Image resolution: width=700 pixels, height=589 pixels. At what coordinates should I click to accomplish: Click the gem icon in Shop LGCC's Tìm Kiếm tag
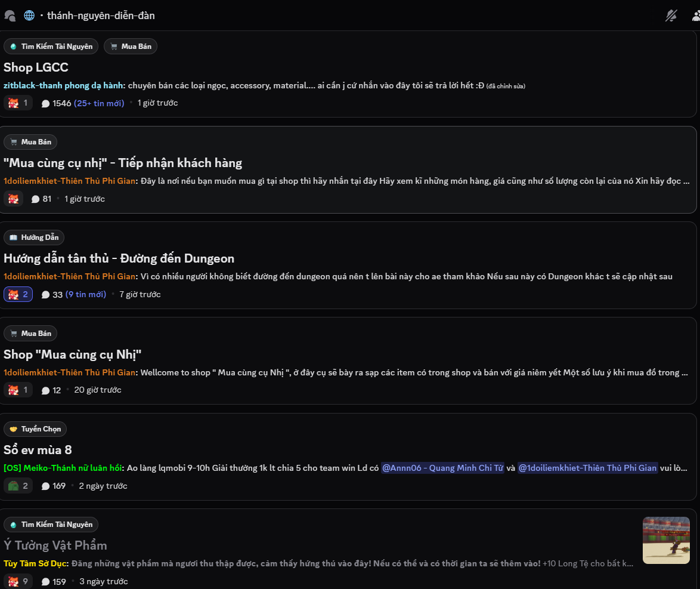[x=13, y=47]
